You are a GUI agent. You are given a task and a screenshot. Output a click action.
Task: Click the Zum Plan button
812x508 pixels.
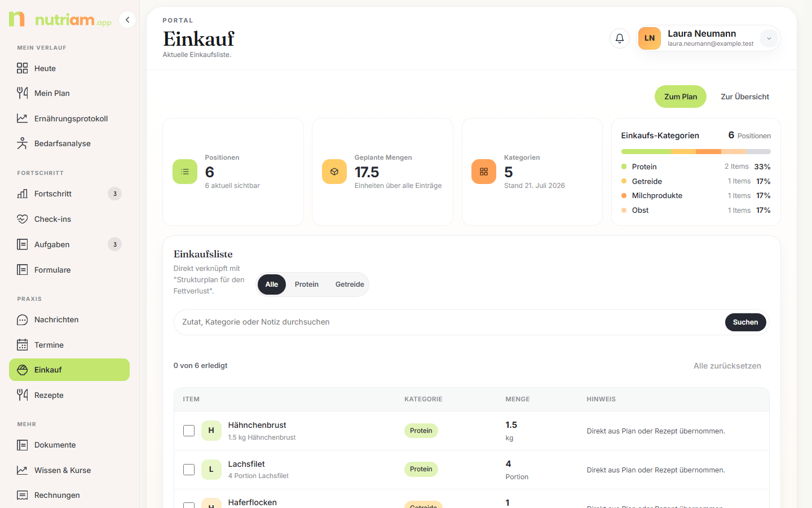[681, 97]
